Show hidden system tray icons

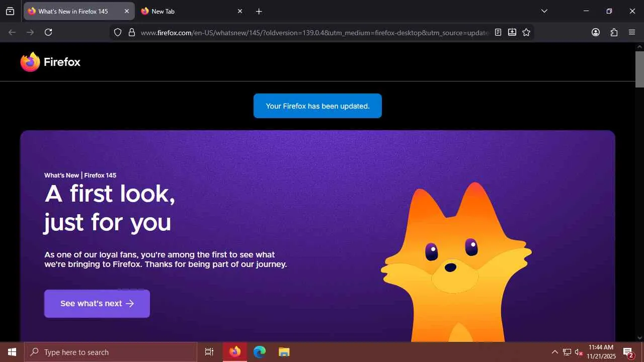[555, 352]
